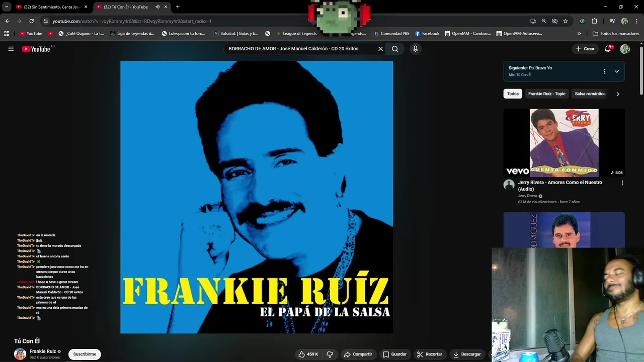Reload the page with the refresh icon

[x=31, y=21]
